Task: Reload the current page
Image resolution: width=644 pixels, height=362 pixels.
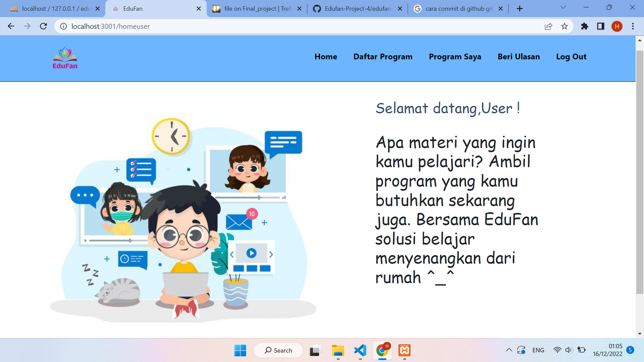Action: [x=43, y=26]
